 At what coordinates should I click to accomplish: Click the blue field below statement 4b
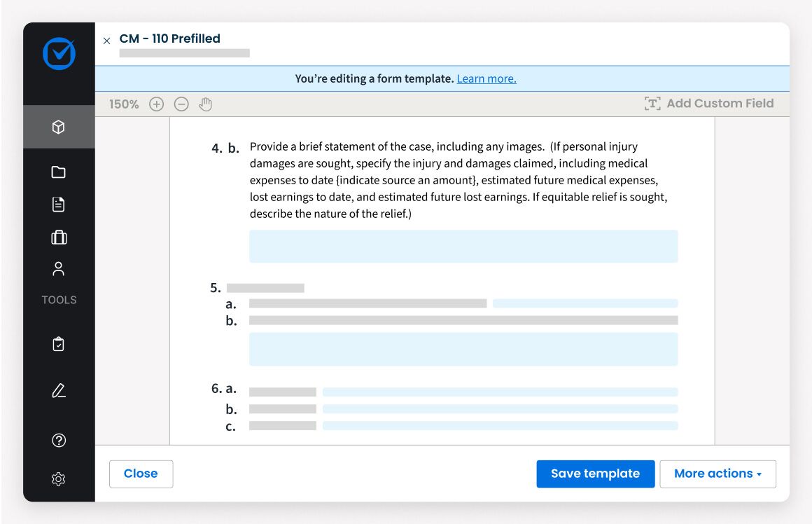pyautogui.click(x=463, y=246)
